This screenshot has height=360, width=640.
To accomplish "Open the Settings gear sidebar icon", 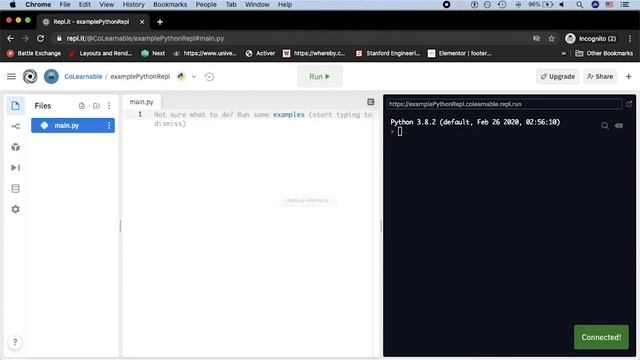I will pos(16,209).
